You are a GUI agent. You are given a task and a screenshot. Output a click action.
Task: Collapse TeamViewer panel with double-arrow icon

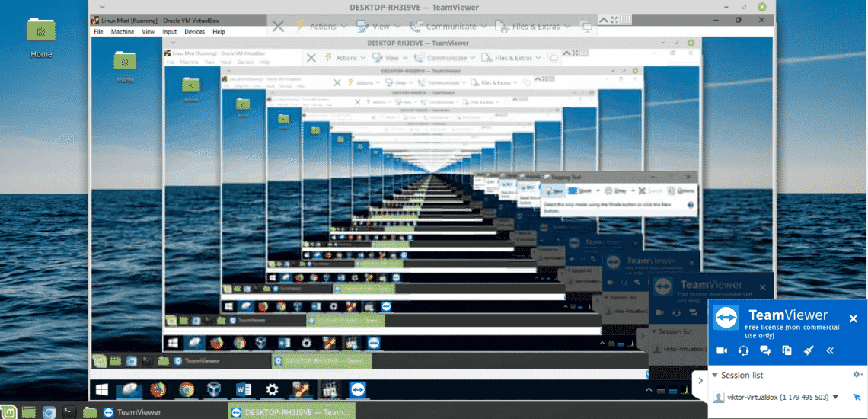click(830, 350)
